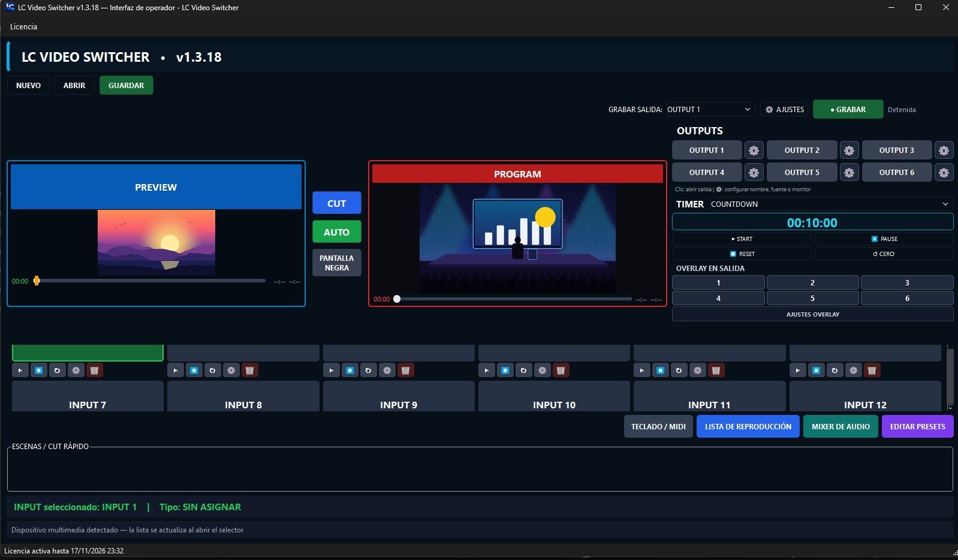Toggle overlay 2 on output
This screenshot has width=958, height=560.
pyautogui.click(x=812, y=282)
